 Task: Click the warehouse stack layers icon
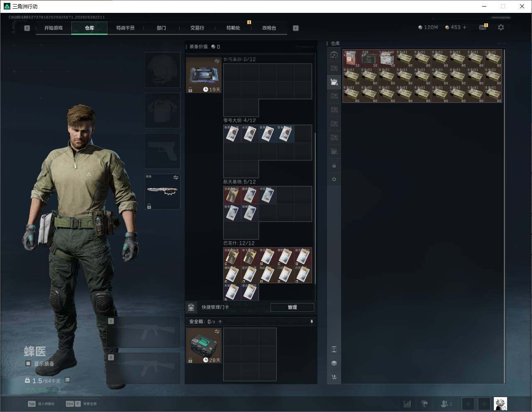point(334,363)
